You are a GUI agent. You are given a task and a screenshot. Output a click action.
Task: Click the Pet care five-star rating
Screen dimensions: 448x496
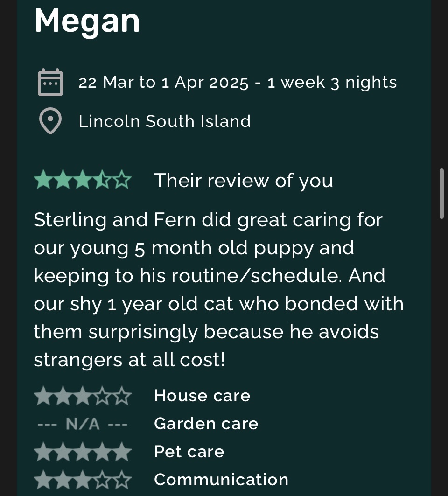point(83,452)
